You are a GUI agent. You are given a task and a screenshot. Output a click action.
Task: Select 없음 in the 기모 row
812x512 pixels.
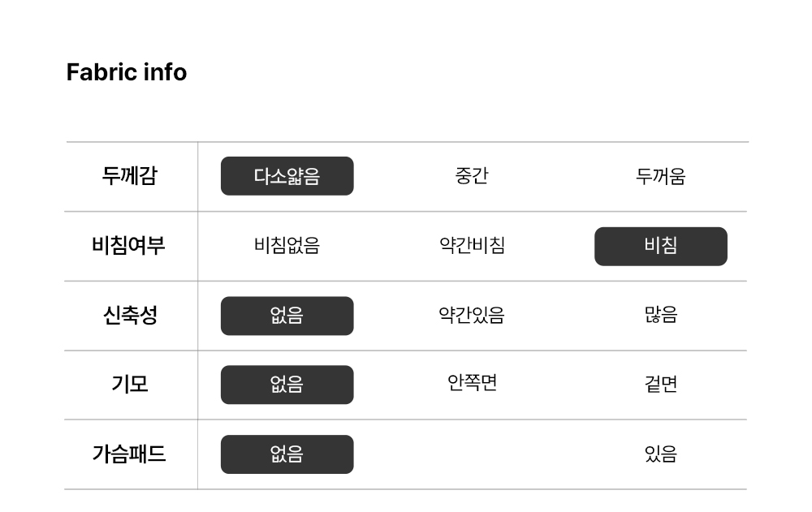[x=287, y=385]
